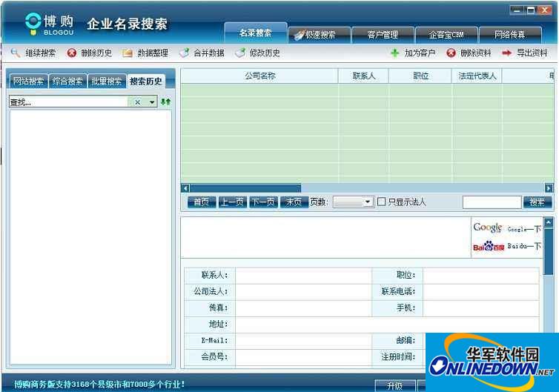
Task: Click the 升级 button in status bar
Action: tap(395, 386)
